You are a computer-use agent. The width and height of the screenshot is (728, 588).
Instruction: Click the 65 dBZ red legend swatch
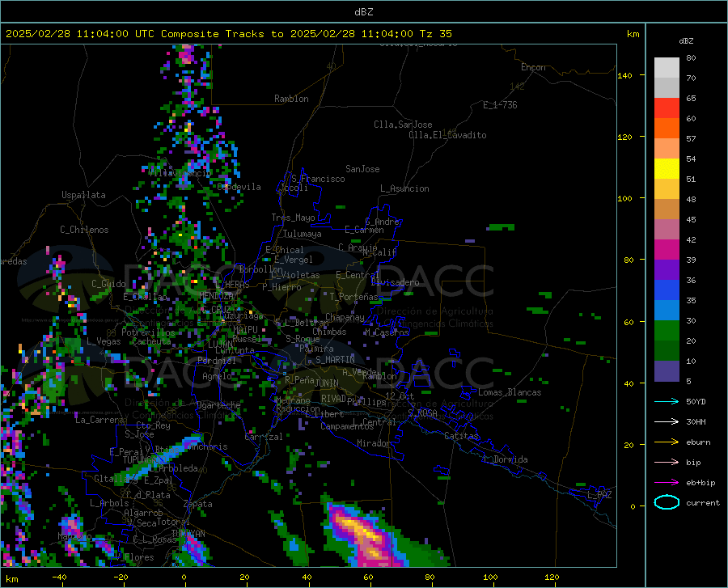(667, 108)
